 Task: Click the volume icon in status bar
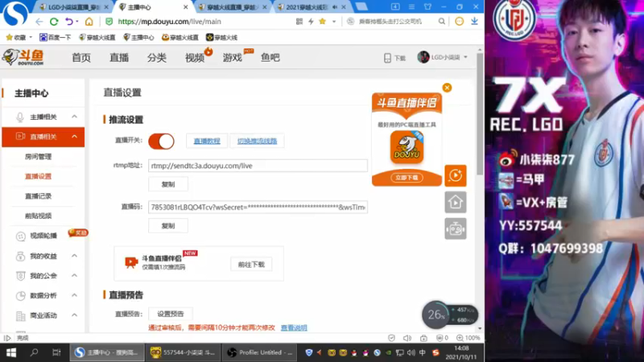pos(407,338)
